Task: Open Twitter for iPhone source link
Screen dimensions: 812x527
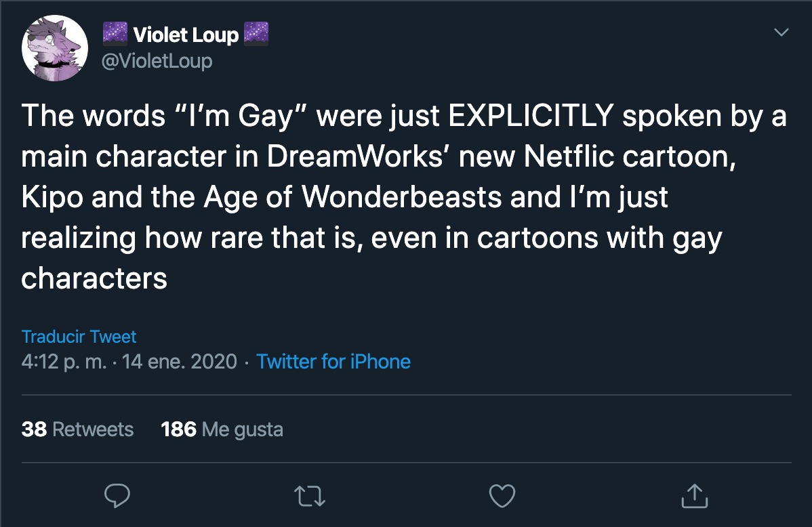Action: [333, 362]
